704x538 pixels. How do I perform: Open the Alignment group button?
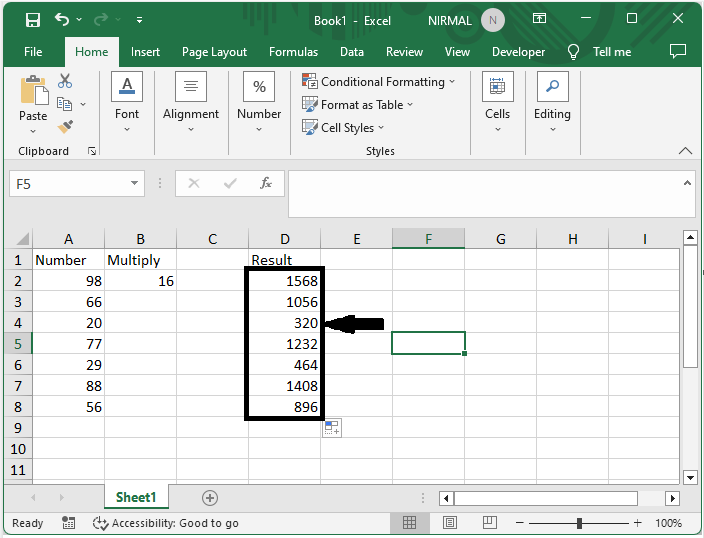click(x=191, y=102)
